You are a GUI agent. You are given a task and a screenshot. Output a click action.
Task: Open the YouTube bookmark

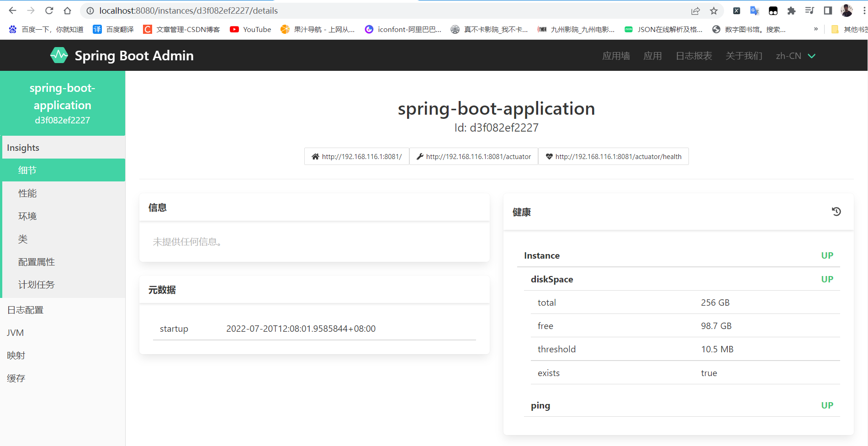point(250,29)
